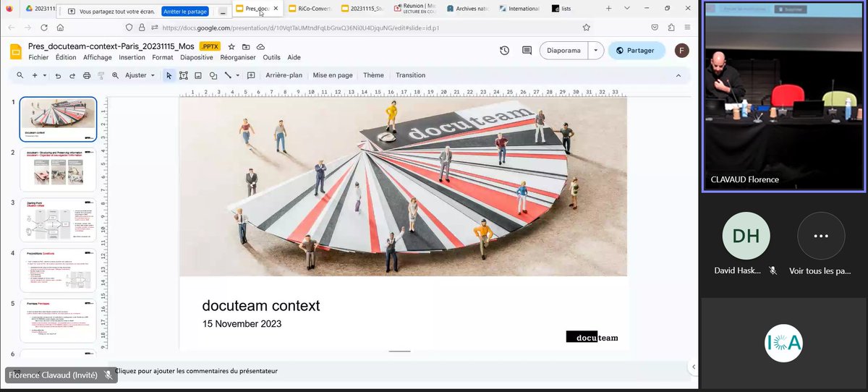Screen dimensions: 868x392
Task: Select the line tool
Action: tap(227, 75)
